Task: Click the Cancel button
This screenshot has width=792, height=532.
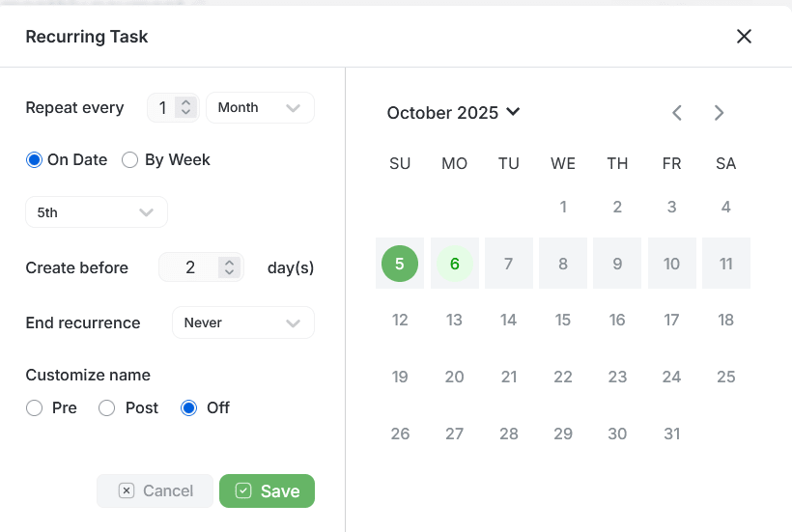Action: (155, 490)
